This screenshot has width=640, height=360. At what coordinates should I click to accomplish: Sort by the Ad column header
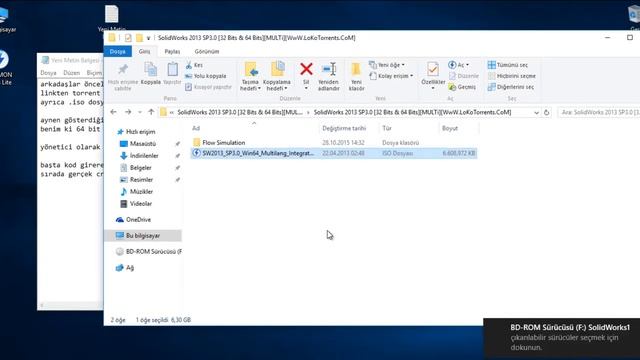[x=254, y=128]
